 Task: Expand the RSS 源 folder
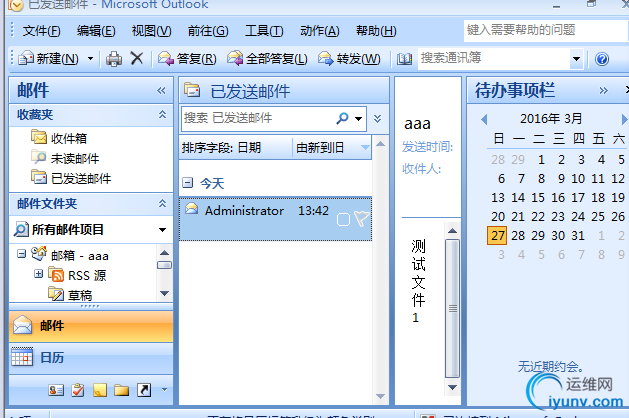[x=38, y=274]
